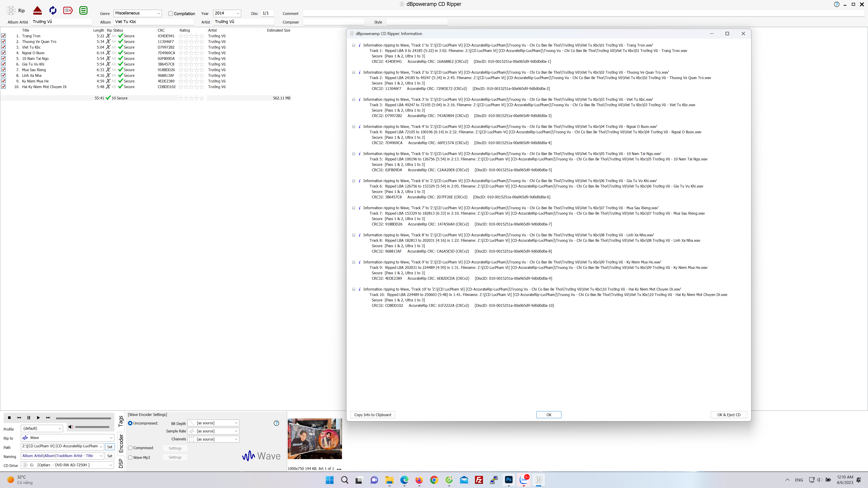The image size is (868, 488).
Task: Click the playback seek slider
Action: pos(84,418)
